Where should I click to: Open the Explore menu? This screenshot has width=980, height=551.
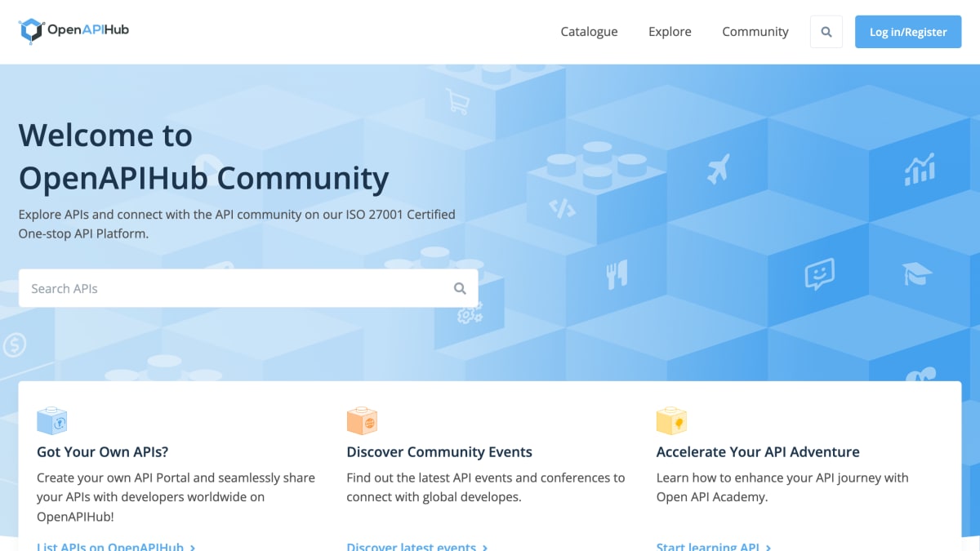670,32
